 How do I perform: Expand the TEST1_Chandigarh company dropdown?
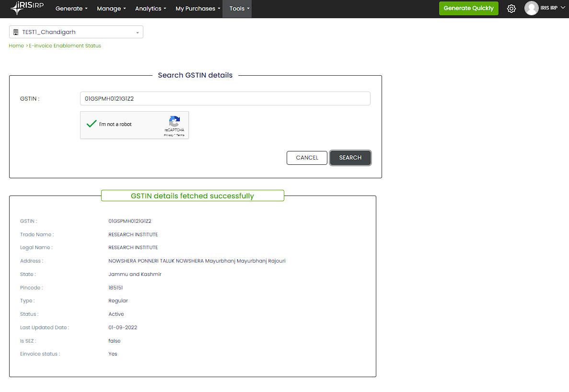point(76,32)
